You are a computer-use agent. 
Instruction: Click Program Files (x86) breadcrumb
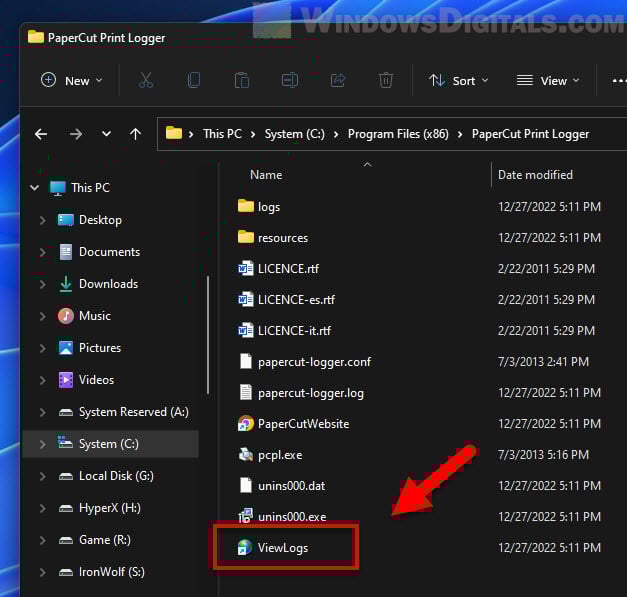point(398,134)
